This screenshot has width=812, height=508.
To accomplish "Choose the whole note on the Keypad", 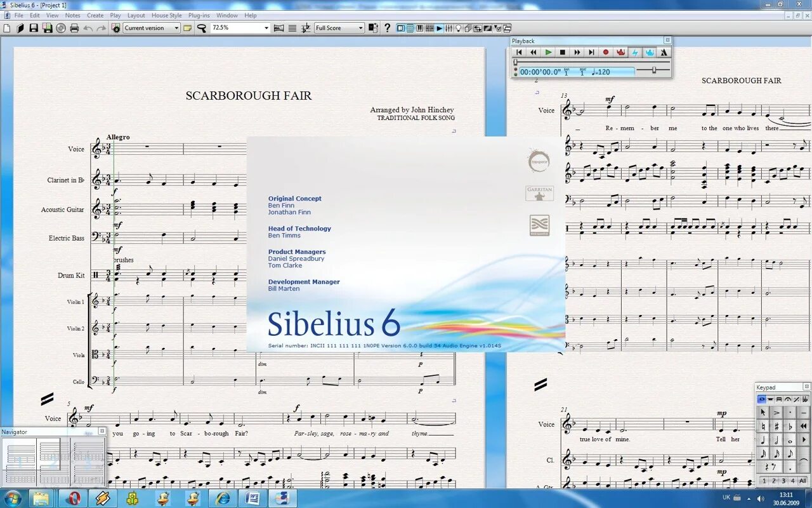I will coord(790,439).
